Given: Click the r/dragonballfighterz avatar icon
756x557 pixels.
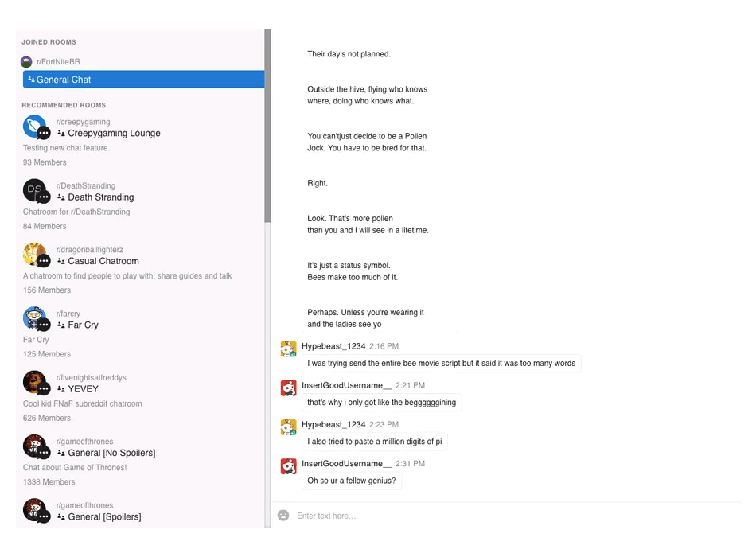Looking at the screenshot, I should click(35, 255).
